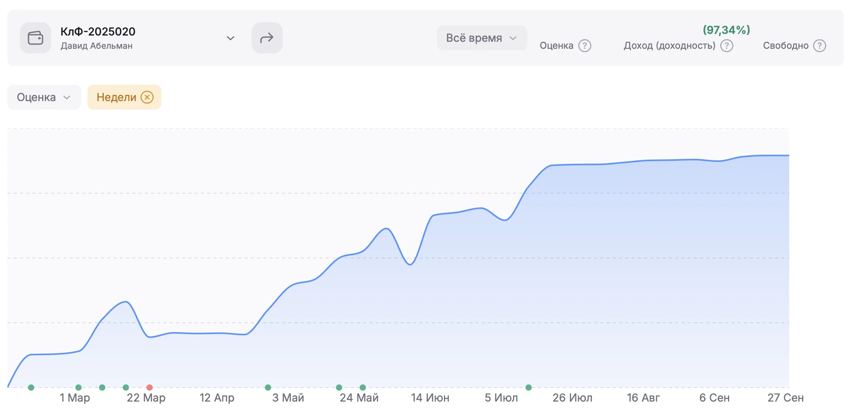Click the 16 Авг axis label
The image size is (868, 409).
tap(643, 398)
